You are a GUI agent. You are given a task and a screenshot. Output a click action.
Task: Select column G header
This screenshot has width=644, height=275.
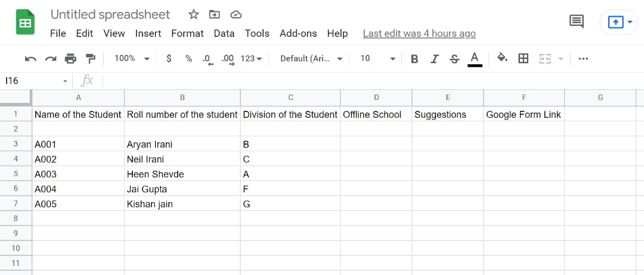(600, 98)
